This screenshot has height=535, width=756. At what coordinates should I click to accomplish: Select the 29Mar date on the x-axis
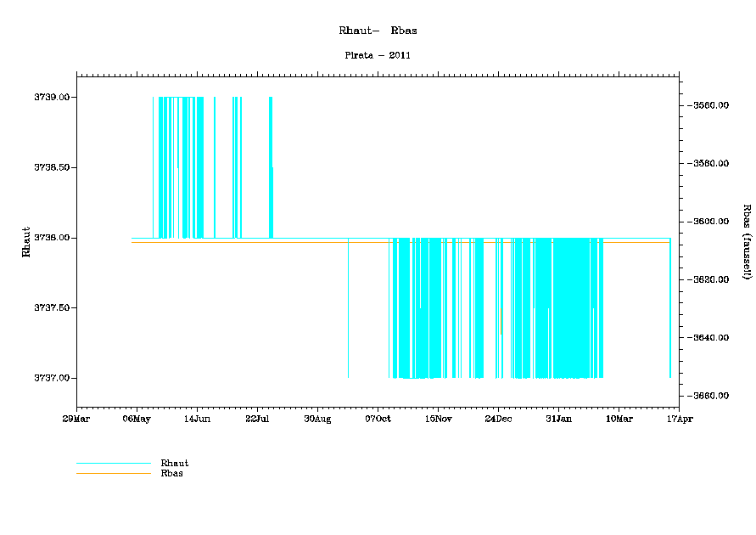coord(76,419)
